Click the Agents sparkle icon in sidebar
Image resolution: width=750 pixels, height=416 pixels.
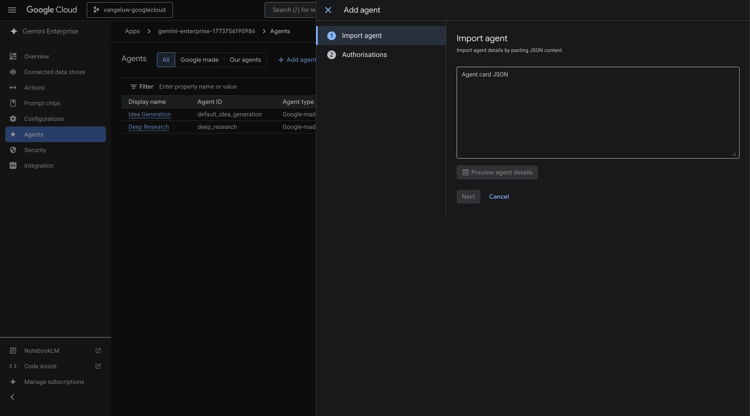13,134
